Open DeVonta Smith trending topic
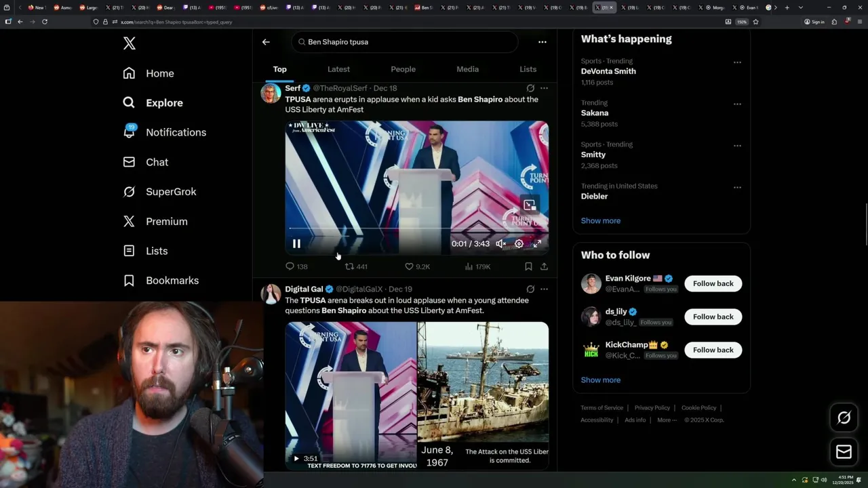868x488 pixels. point(608,71)
